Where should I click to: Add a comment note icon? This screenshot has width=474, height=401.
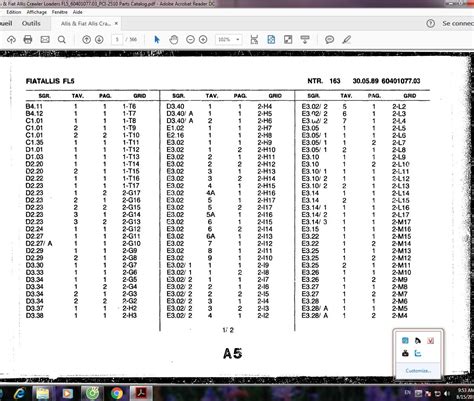(329, 40)
